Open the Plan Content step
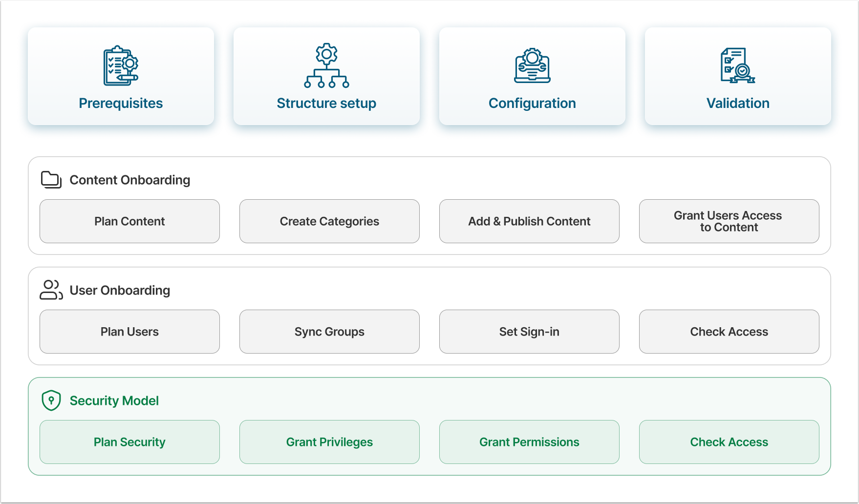 tap(129, 221)
